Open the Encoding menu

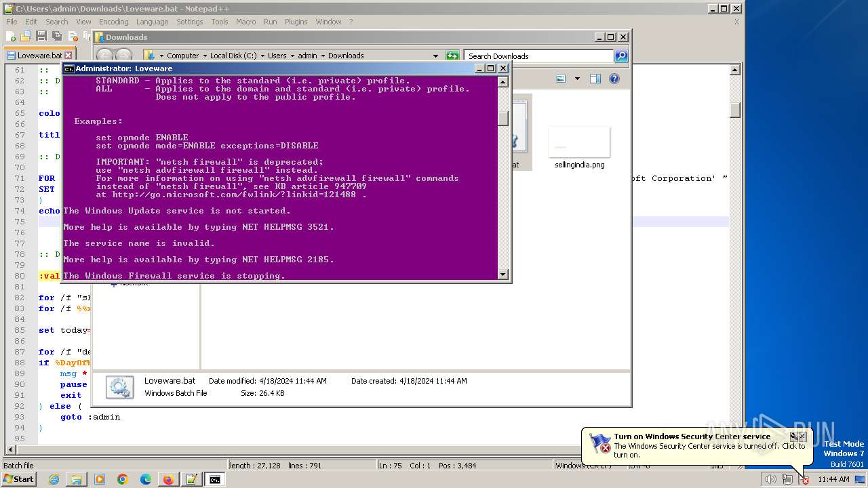pyautogui.click(x=113, y=22)
